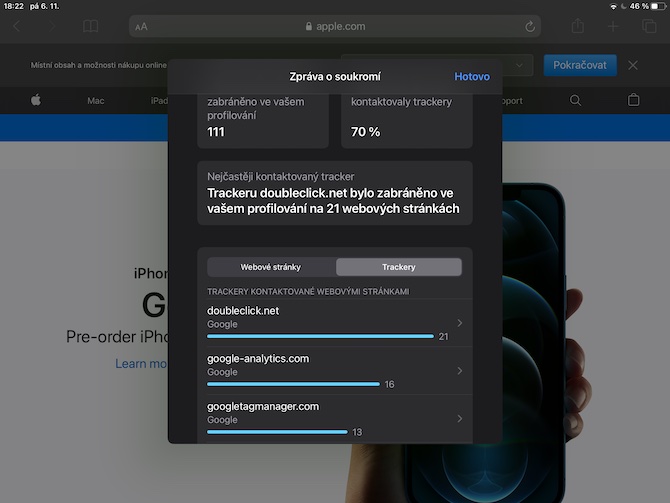Click the TRACKERY KONTAKTOVANÉ WEBOVÝMI STRÁNKAMI header

click(x=308, y=291)
